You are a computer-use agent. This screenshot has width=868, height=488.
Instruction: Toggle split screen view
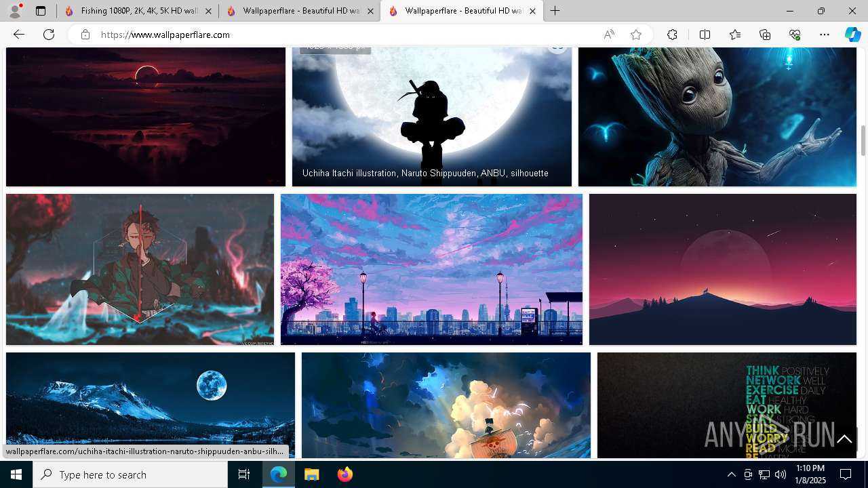point(705,35)
